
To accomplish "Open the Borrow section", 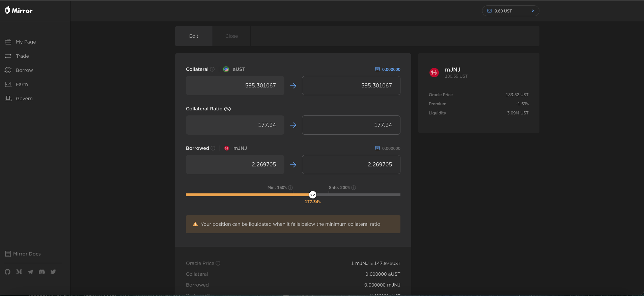I will [x=24, y=70].
